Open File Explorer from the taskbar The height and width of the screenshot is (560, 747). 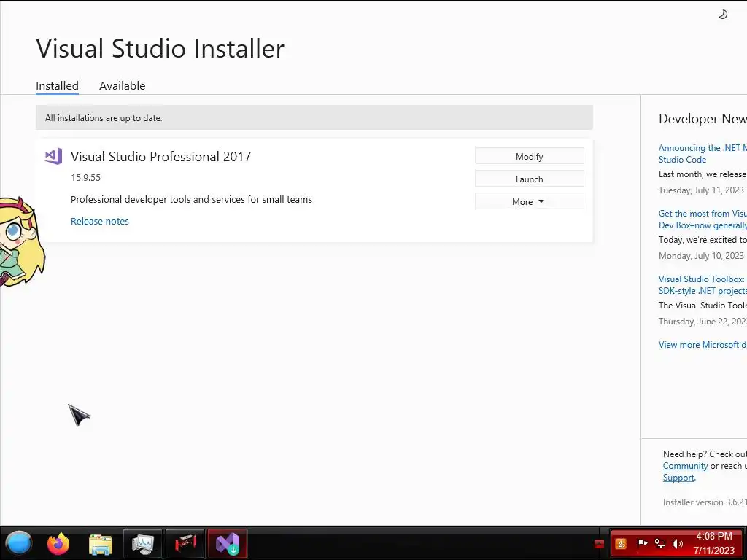[x=101, y=544]
